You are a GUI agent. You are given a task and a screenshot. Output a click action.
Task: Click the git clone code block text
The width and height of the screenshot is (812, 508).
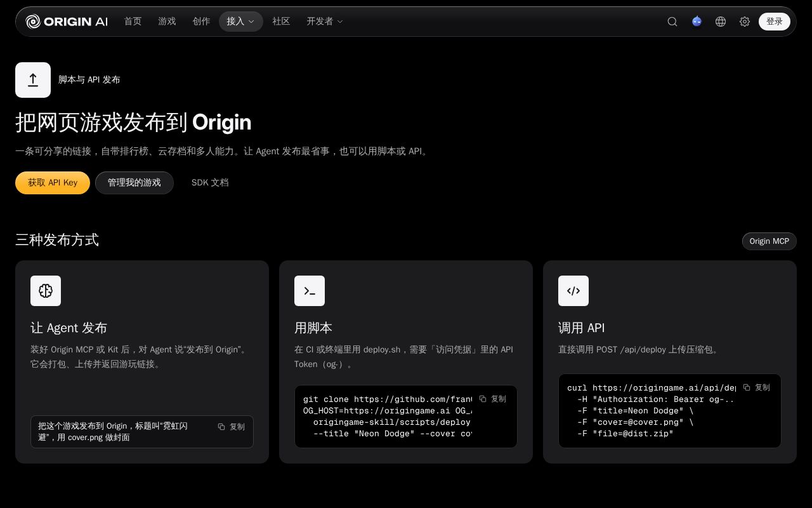coord(388,416)
